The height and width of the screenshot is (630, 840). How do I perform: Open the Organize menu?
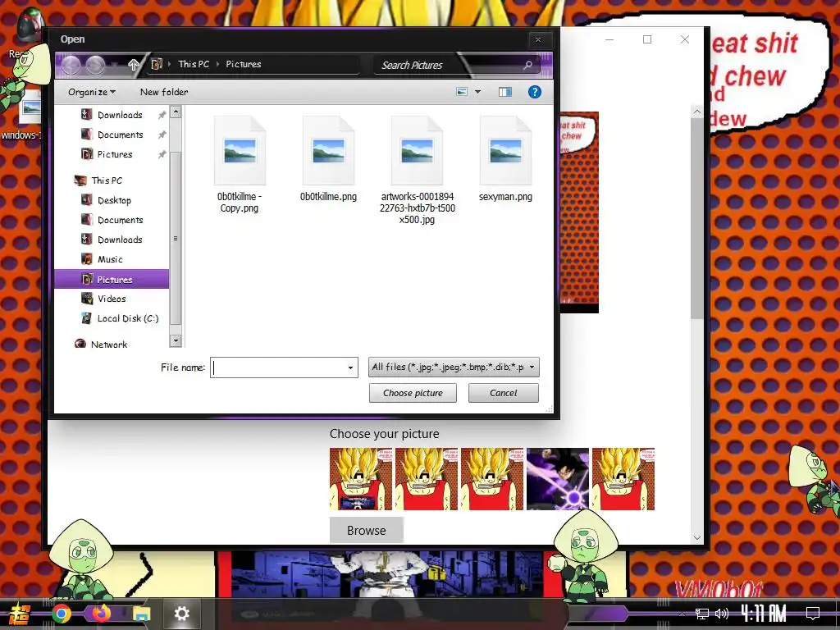click(x=92, y=92)
